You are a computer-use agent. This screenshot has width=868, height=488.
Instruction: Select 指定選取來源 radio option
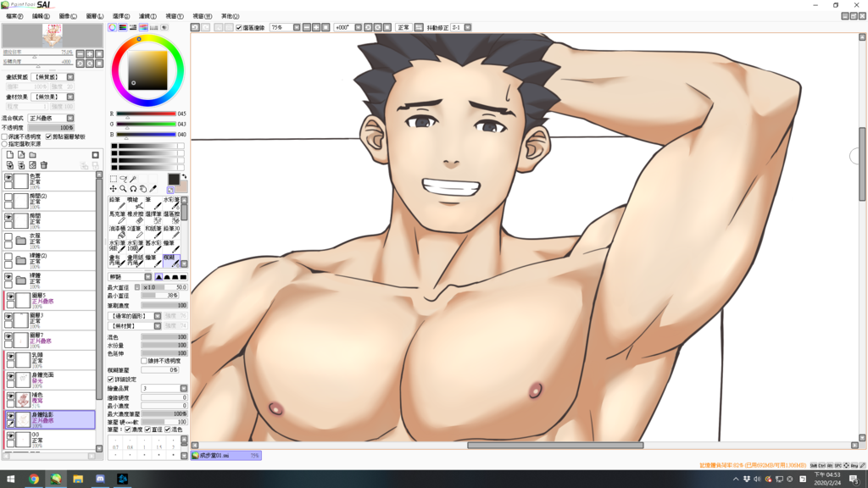click(x=4, y=144)
